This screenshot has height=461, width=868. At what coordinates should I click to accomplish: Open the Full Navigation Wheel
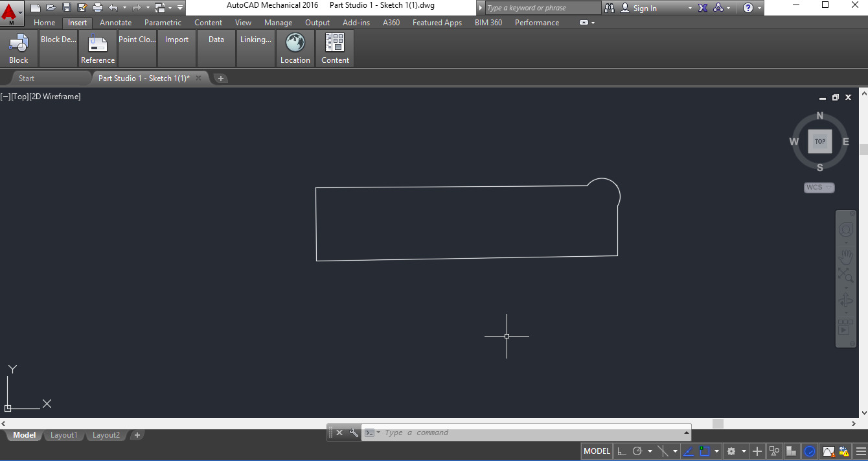(x=845, y=230)
